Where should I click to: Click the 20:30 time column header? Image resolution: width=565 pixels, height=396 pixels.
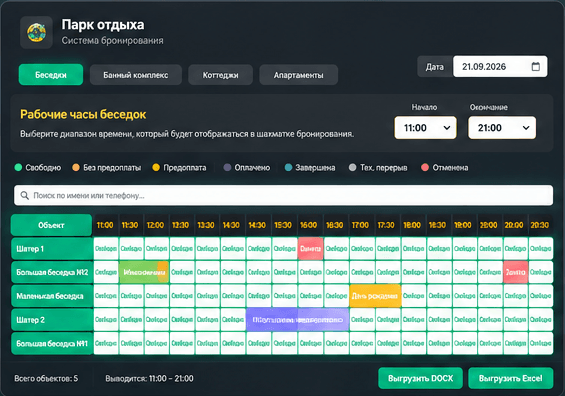coord(540,225)
